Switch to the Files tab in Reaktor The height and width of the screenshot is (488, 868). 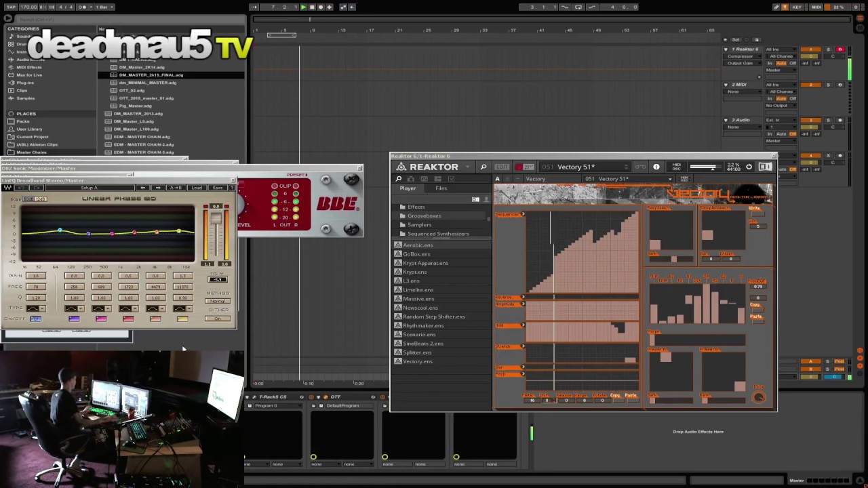441,188
